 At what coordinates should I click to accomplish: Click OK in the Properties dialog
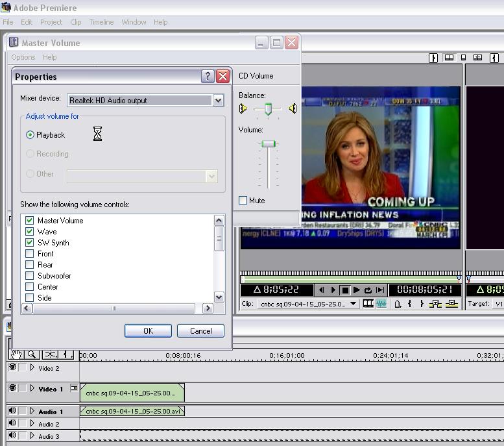[148, 331]
